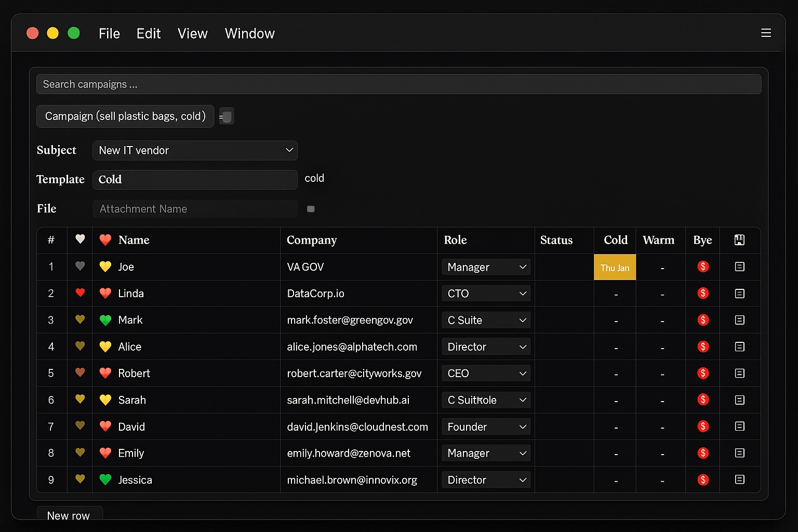Viewport: 798px width, 532px height.
Task: Open the Subject dropdown showing New IT vendor
Action: point(195,150)
